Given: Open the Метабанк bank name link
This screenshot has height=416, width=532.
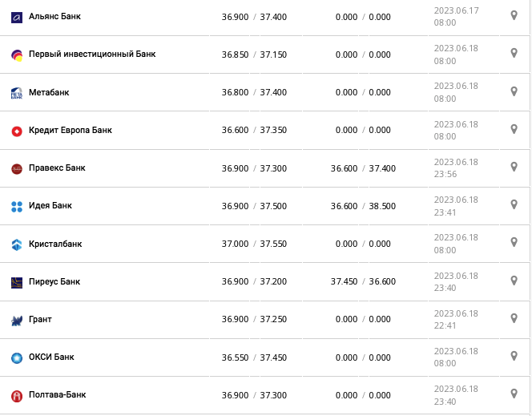Looking at the screenshot, I should 49,92.
